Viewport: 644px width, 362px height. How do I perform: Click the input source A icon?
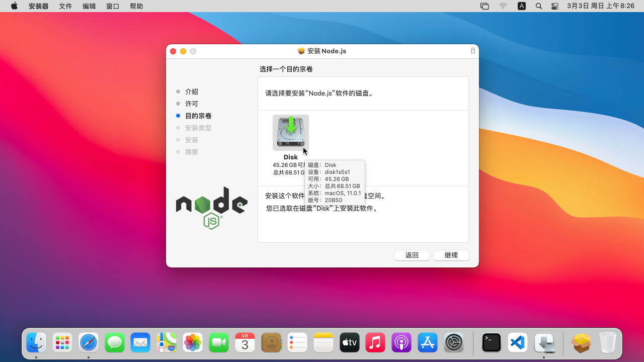[x=522, y=6]
